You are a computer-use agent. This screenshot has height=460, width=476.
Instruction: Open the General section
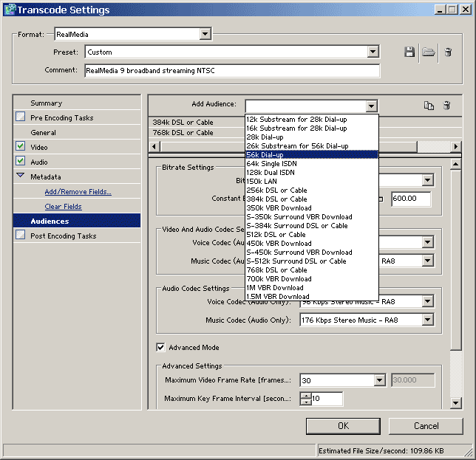pos(77,132)
